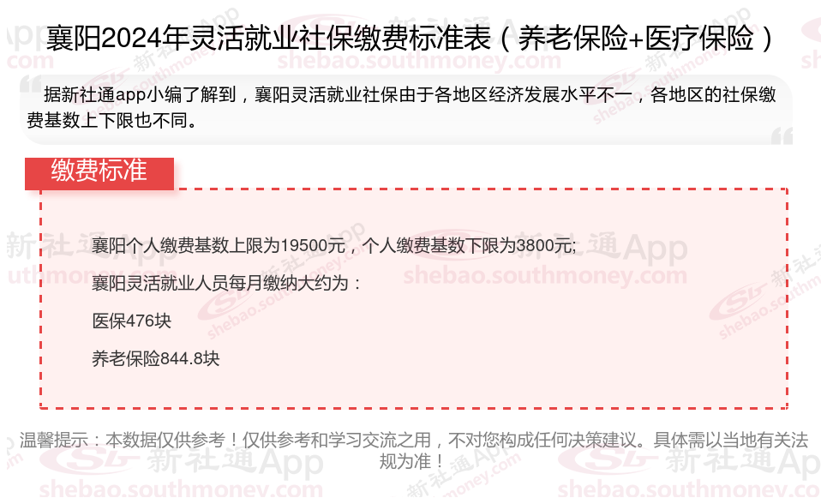
Task: Click the opening quotation mark icon
Action: (32, 85)
